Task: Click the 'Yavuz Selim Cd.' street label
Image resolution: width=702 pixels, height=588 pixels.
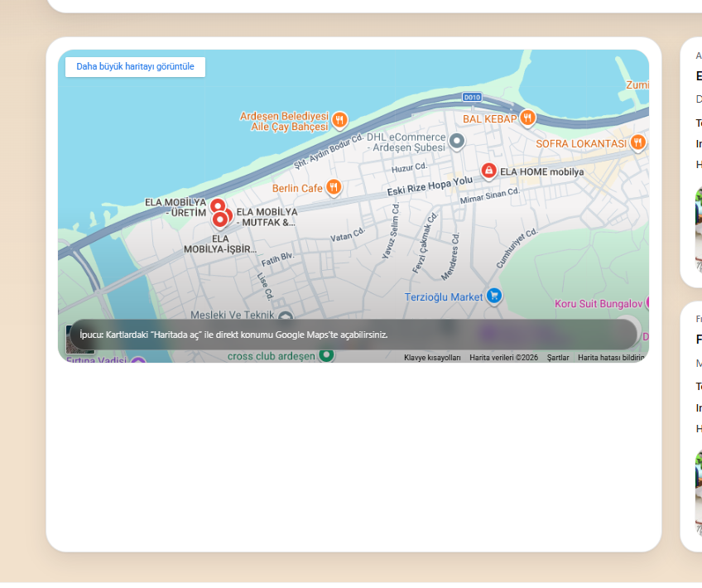Action: pos(391,231)
